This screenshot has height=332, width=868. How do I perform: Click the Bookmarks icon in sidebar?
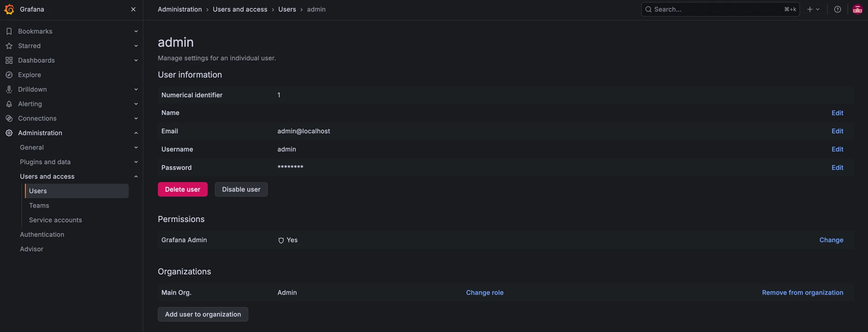pos(9,31)
